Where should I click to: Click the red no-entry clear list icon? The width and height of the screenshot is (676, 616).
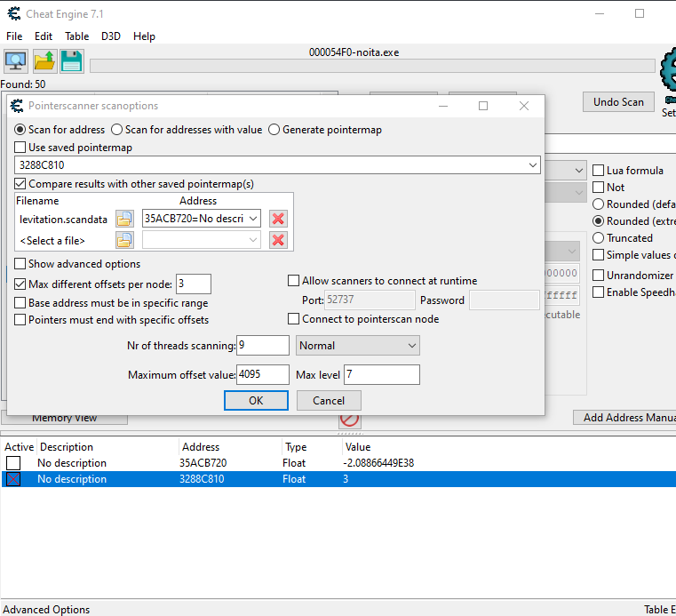350,420
